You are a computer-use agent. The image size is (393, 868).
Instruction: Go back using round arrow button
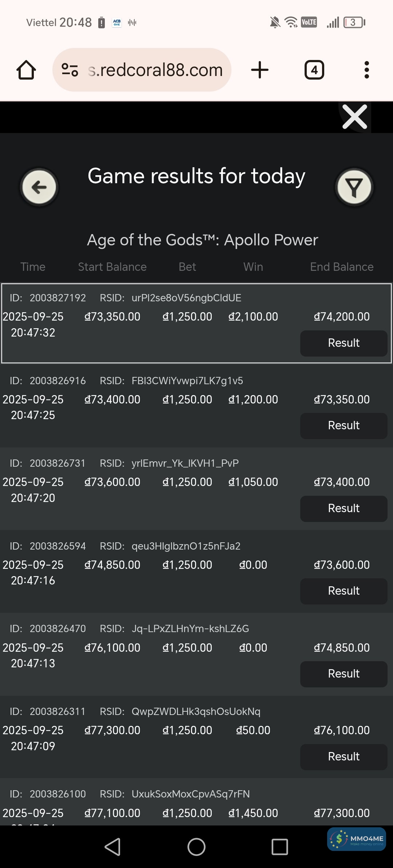pos(39,187)
